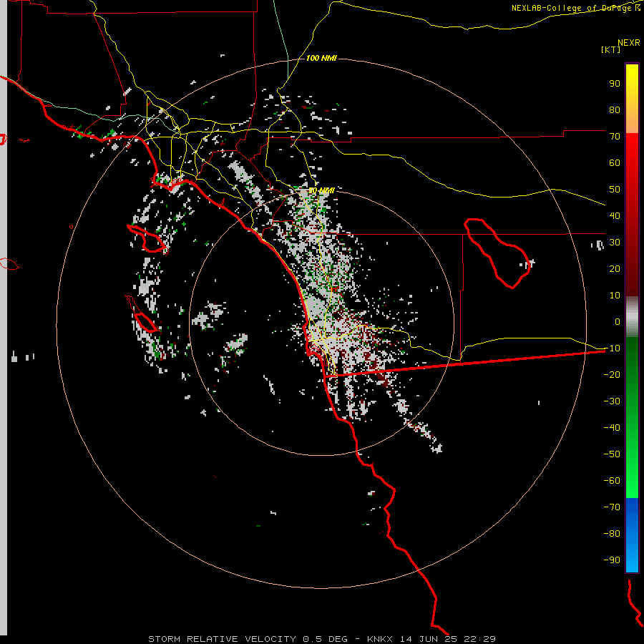Click the blue bottom segment of color bar
Image resolution: width=644 pixels, height=644 pixels.
tap(632, 535)
